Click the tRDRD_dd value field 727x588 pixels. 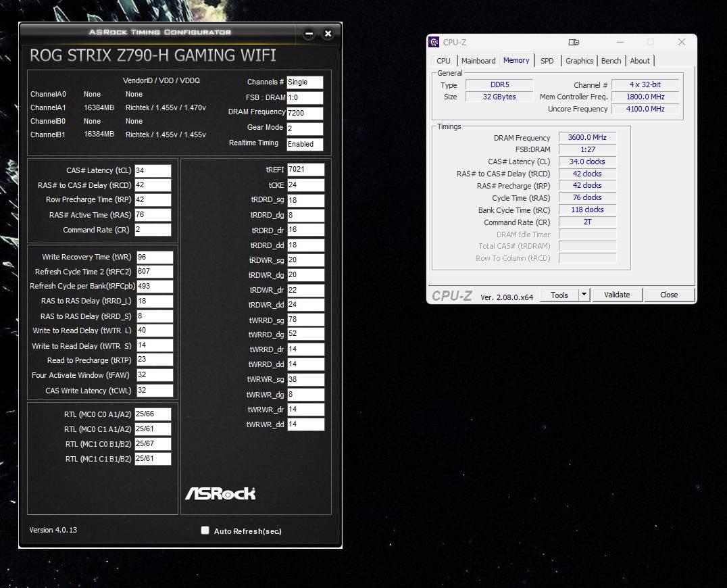point(306,245)
